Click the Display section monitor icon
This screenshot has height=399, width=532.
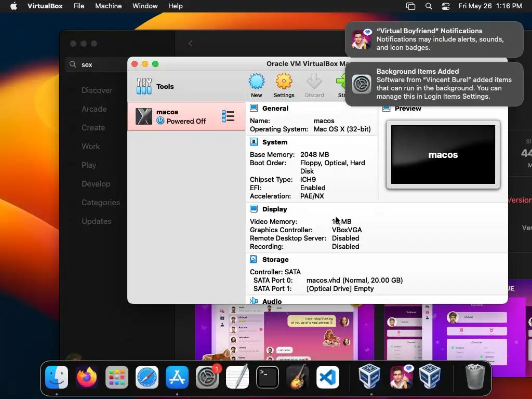pyautogui.click(x=254, y=209)
